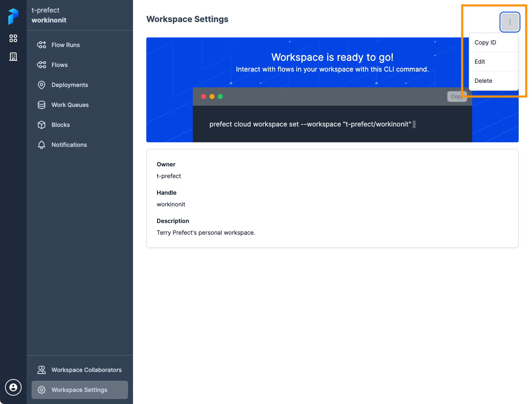Click the Interact with flows subtitle text
Viewport: 532px width, 404px height.
point(332,69)
